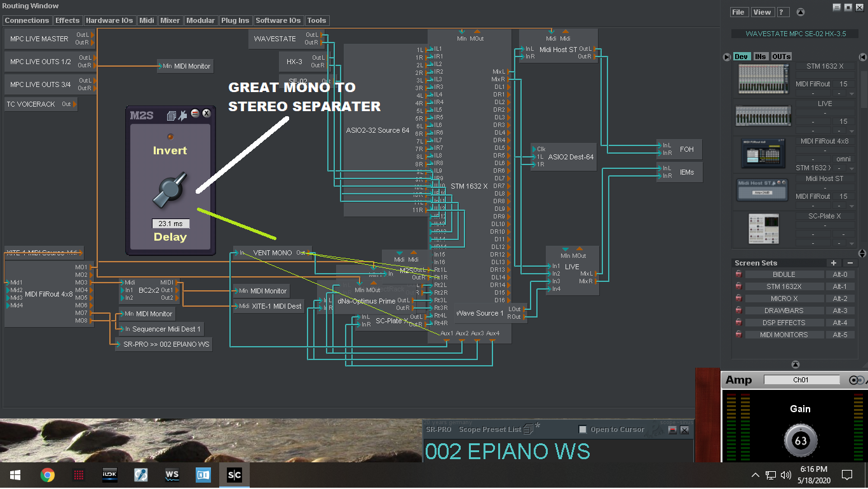Click the add Screen Set plus icon
Viewport: 868px width, 489px height.
[x=834, y=263]
